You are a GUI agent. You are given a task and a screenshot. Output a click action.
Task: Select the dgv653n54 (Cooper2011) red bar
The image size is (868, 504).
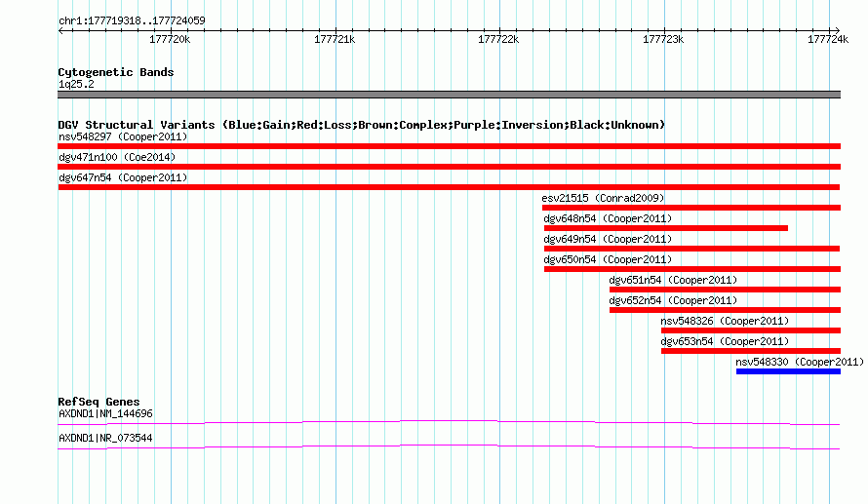[751, 351]
